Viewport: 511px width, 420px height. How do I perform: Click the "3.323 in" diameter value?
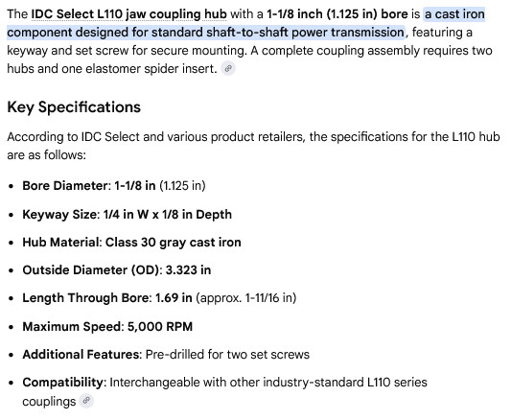coord(188,270)
